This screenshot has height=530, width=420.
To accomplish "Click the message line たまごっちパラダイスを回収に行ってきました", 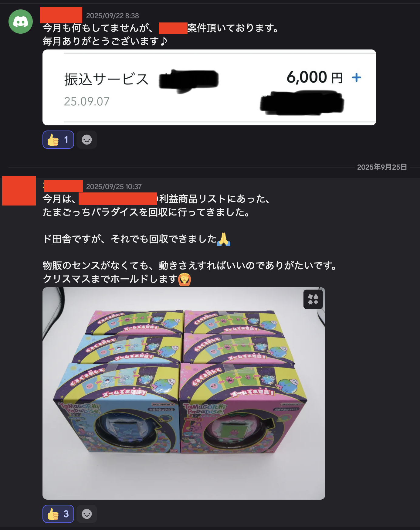I will coord(146,212).
